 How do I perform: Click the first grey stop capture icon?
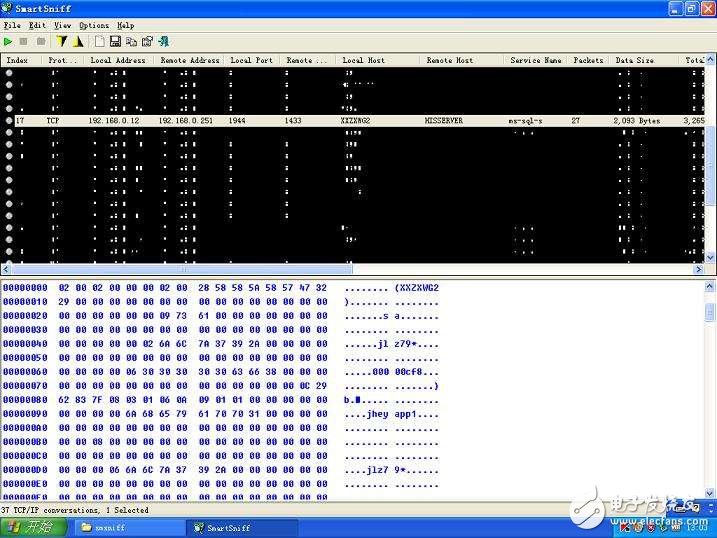(x=25, y=41)
